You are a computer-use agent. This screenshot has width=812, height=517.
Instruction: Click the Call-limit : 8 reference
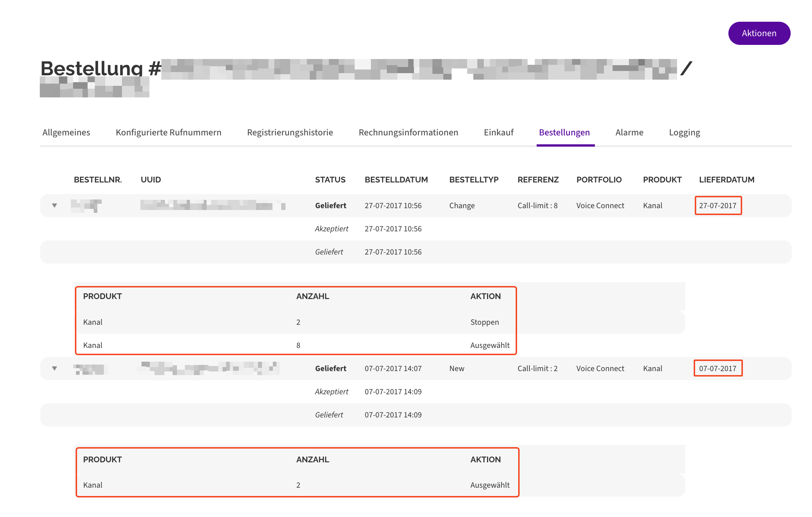point(537,206)
